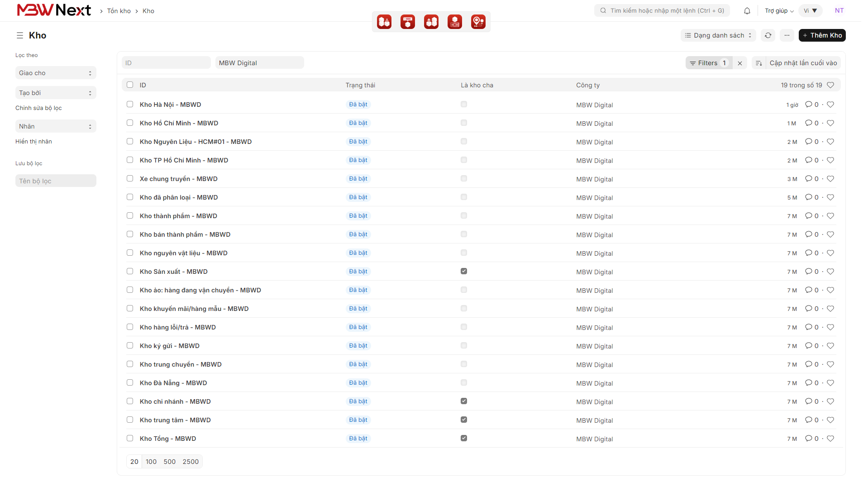The height and width of the screenshot is (487, 868).
Task: Like the Kho trung tâm - MBWD row
Action: pyautogui.click(x=830, y=420)
